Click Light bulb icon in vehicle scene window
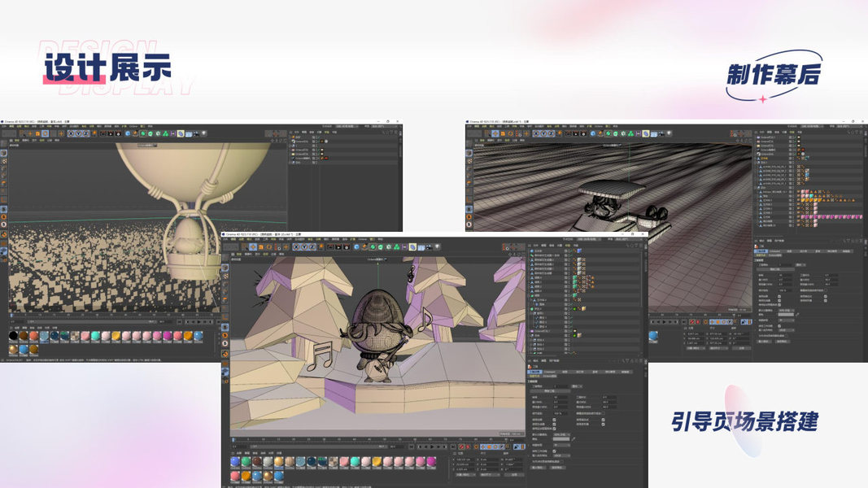 coord(668,134)
